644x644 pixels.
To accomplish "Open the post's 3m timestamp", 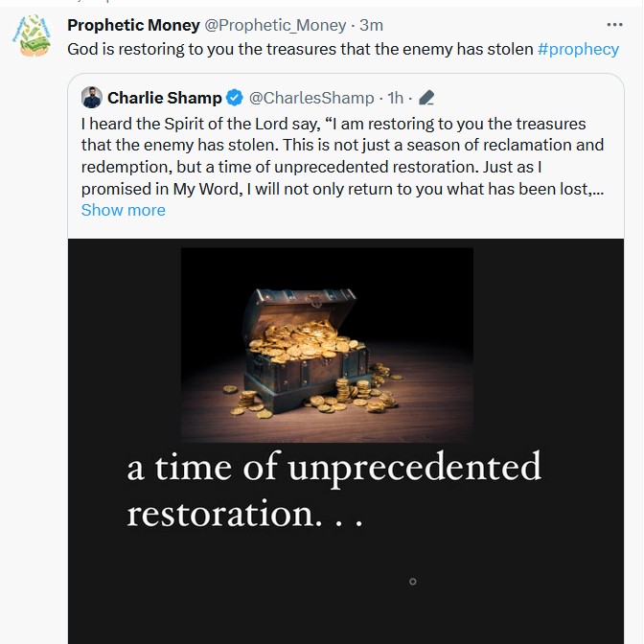I will click(x=371, y=25).
